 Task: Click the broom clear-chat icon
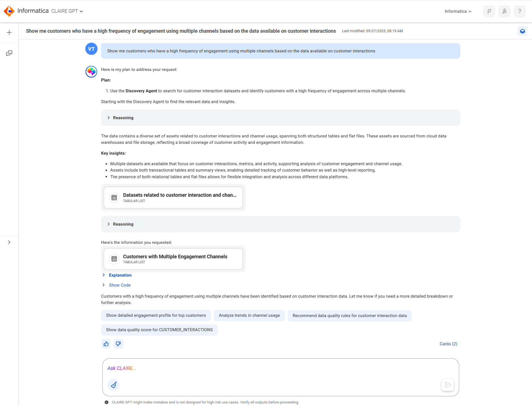coord(114,385)
